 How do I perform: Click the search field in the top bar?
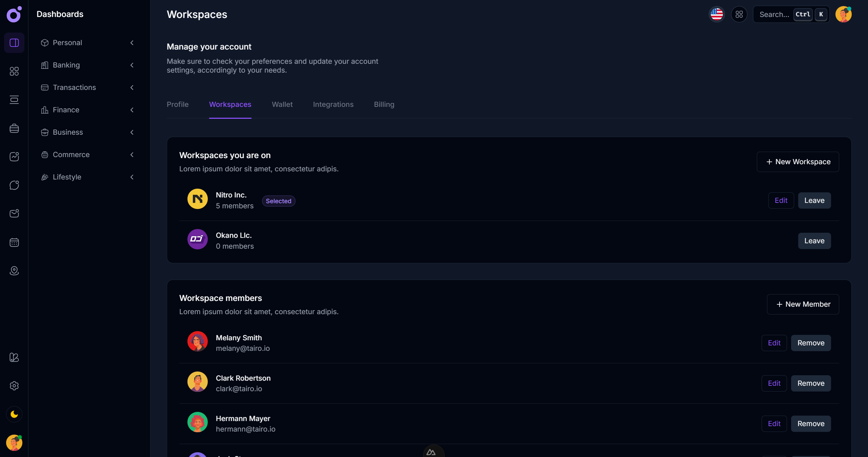(x=776, y=14)
